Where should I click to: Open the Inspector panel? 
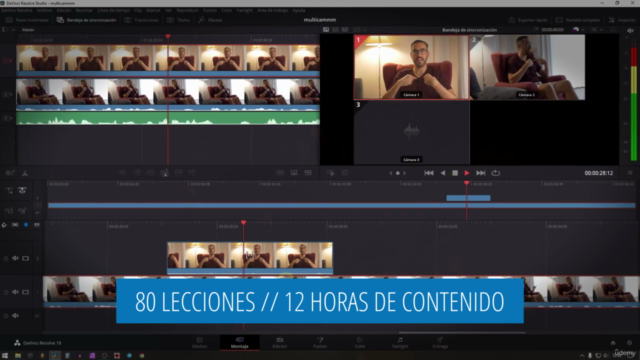click(x=622, y=20)
